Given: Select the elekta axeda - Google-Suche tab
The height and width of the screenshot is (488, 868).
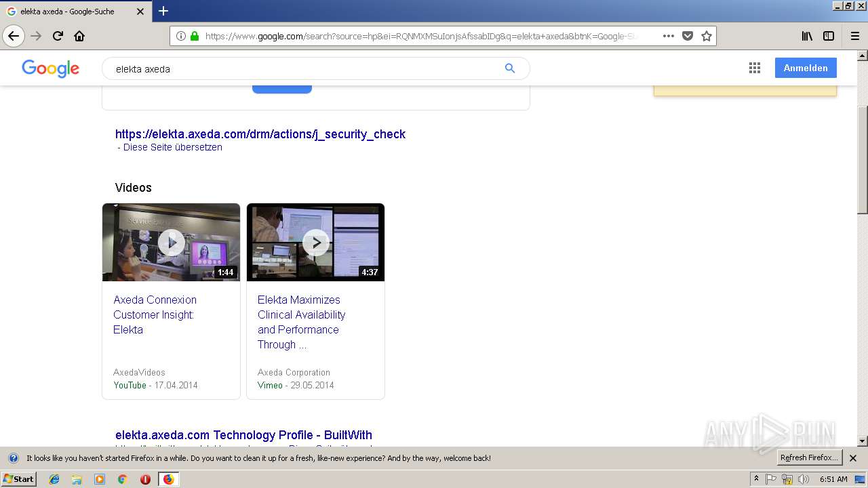Looking at the screenshot, I should coord(75,12).
